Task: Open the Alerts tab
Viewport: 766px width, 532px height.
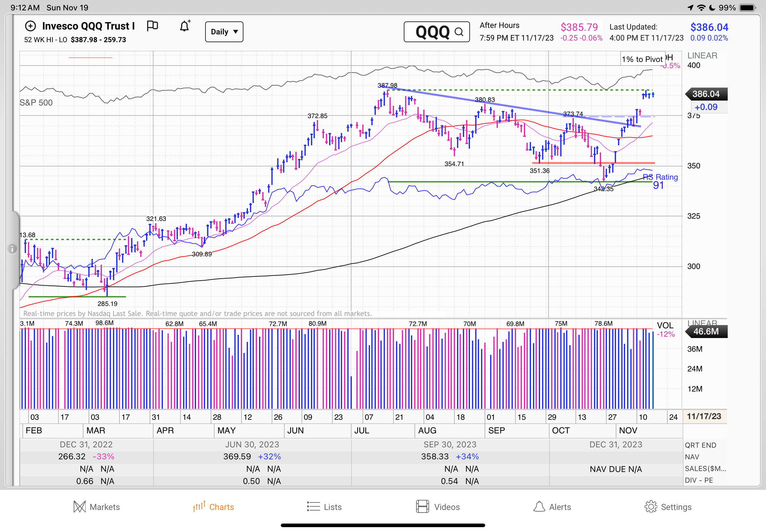Action: [x=552, y=507]
